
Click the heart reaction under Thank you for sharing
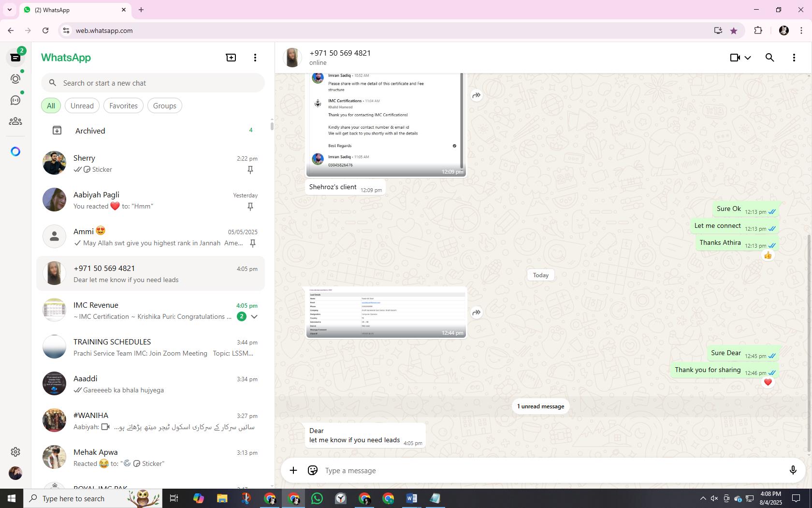point(768,383)
